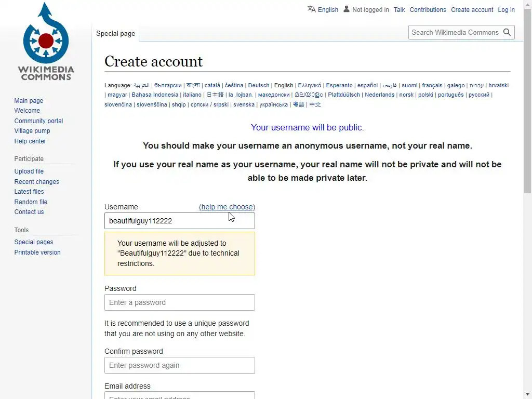Switch language to italiano
Screen dimensions: 532x399
[192, 95]
